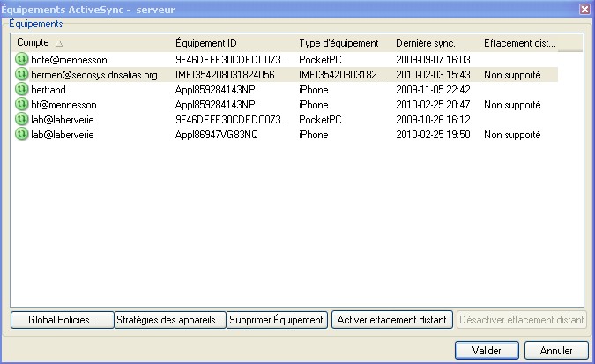Viewport: 595px width, 364px height.
Task: Close the Équipements ActiveSync dialog window
Action: pyautogui.click(x=584, y=8)
